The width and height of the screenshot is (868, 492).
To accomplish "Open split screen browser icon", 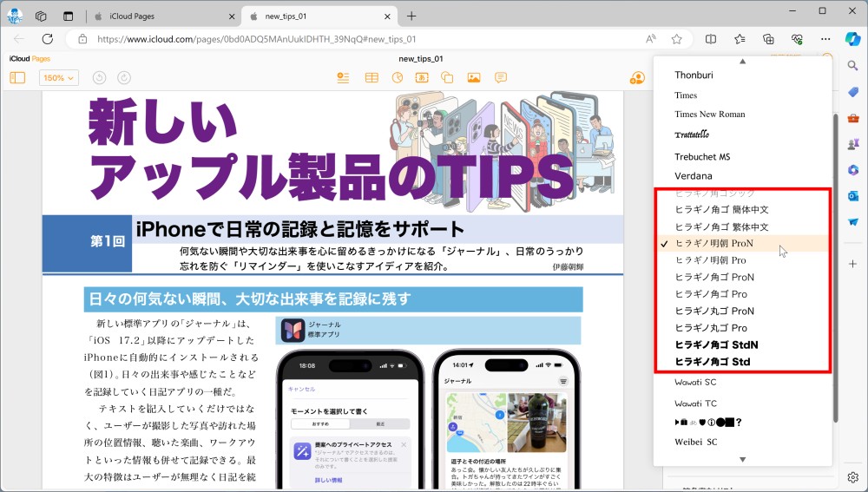I will (711, 39).
